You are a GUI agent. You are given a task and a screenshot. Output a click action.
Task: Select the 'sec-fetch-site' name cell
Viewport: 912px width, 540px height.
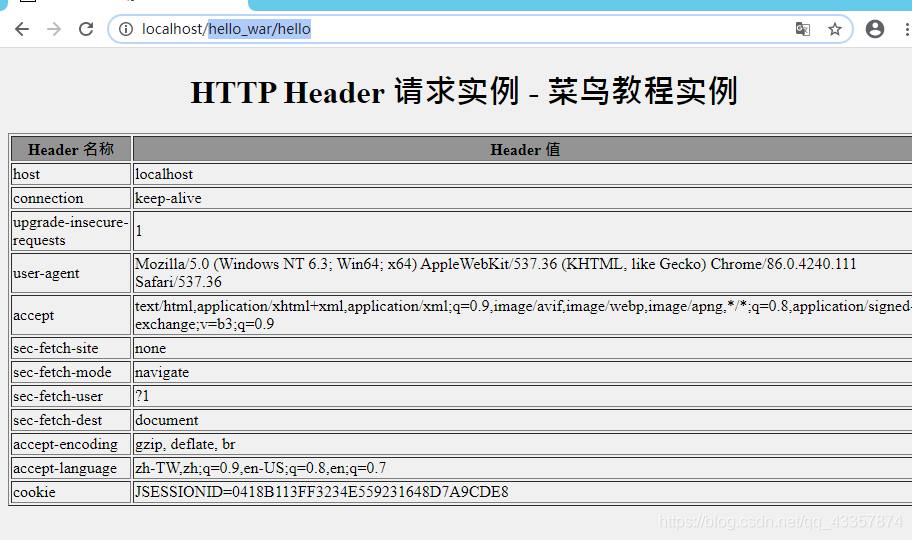(x=71, y=348)
